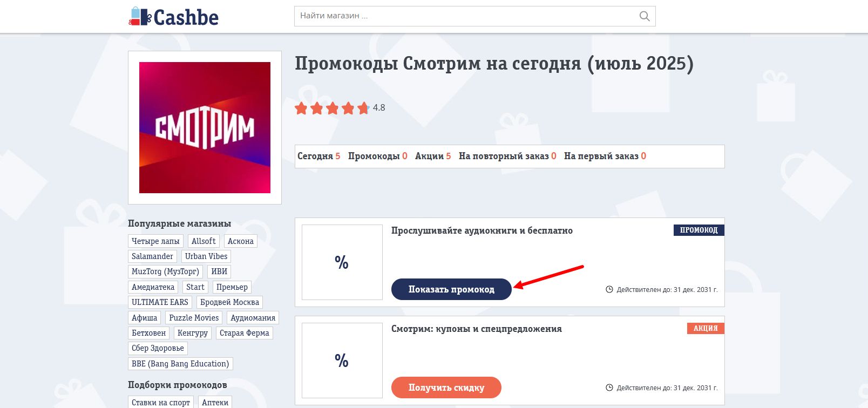Click percent icon of coupons offer

(342, 361)
